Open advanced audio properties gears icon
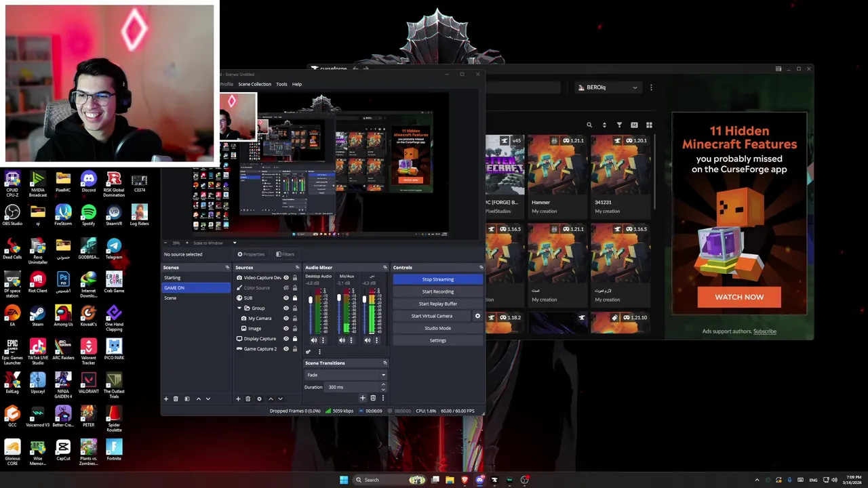The height and width of the screenshot is (488, 868). tap(308, 352)
